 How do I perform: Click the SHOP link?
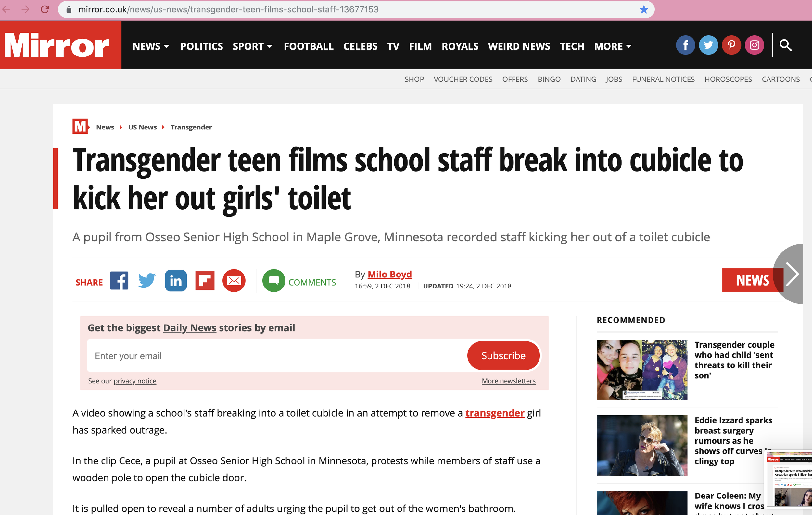tap(414, 79)
